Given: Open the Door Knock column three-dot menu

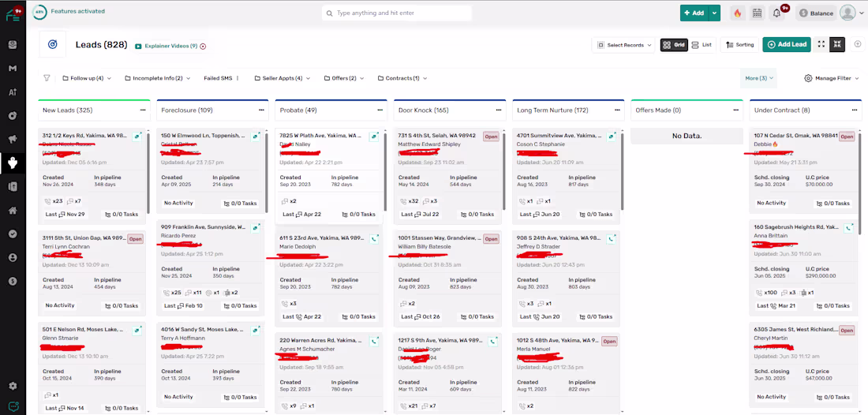Looking at the screenshot, I should tap(498, 110).
